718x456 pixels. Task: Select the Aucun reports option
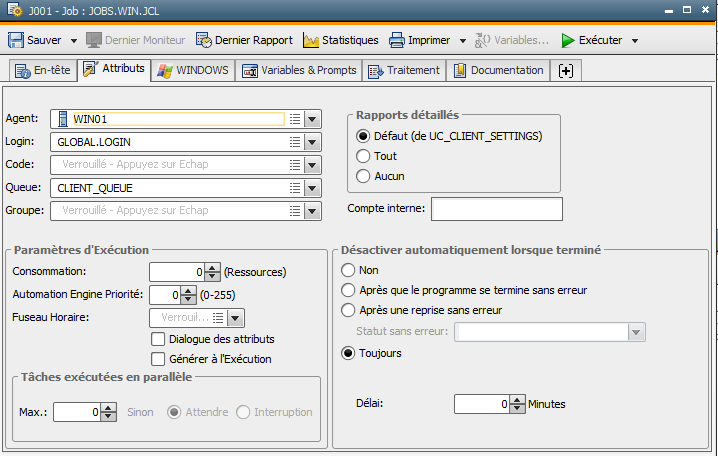[363, 176]
